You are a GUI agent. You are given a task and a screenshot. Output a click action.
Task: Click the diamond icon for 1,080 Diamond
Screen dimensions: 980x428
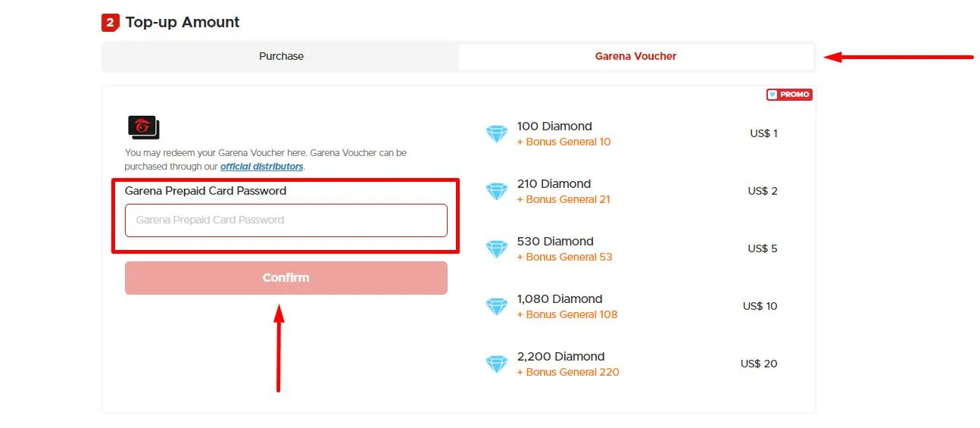coord(497,307)
